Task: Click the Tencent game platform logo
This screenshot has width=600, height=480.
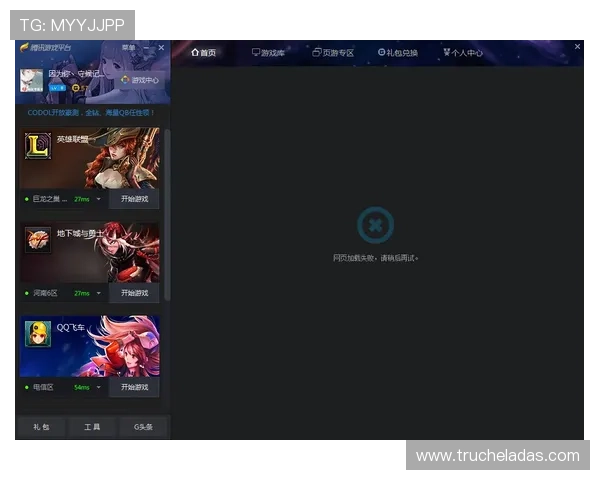Action: point(46,47)
